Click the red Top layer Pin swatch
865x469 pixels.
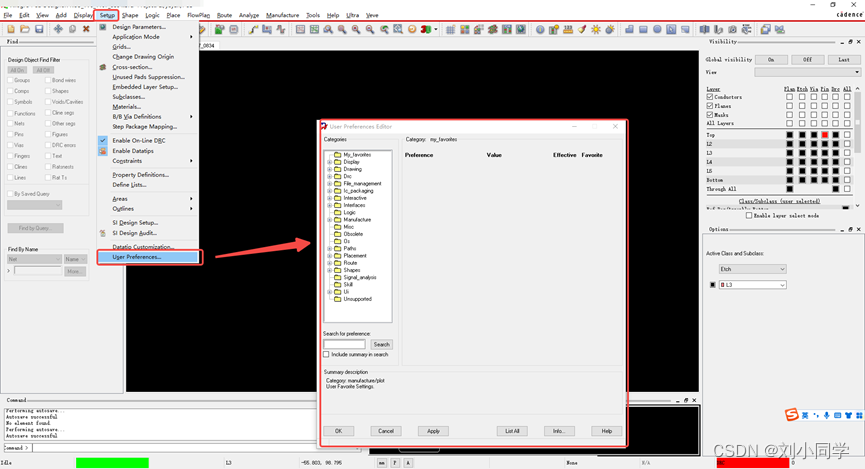point(825,135)
